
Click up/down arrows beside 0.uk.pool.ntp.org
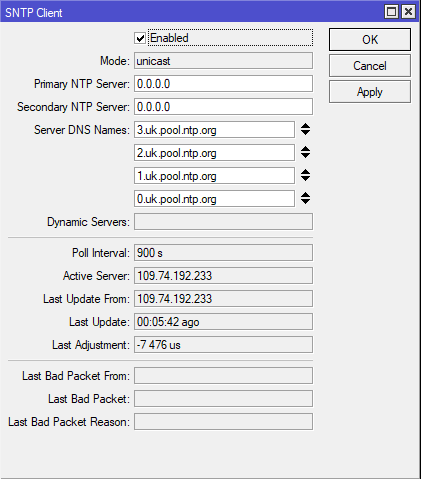pyautogui.click(x=305, y=198)
